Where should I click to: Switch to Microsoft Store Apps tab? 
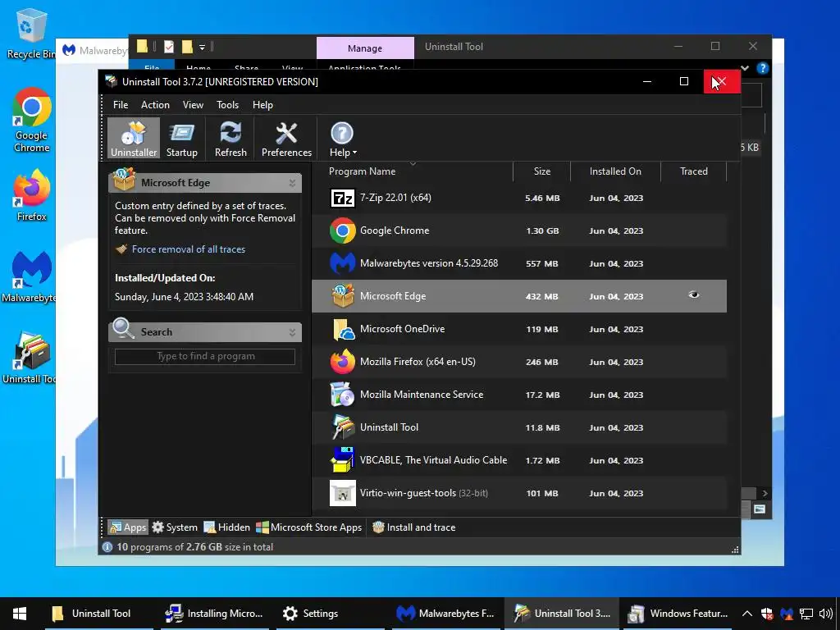[309, 527]
